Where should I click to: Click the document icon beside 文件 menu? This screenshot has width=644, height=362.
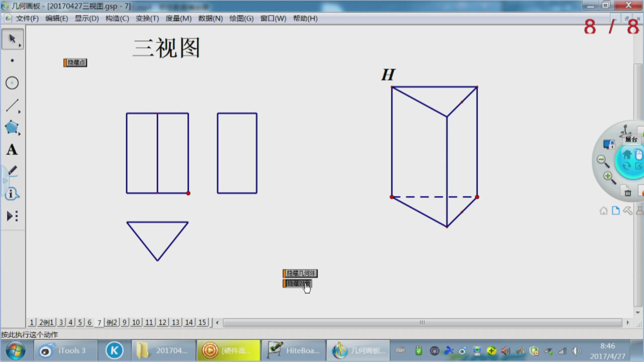pos(8,18)
